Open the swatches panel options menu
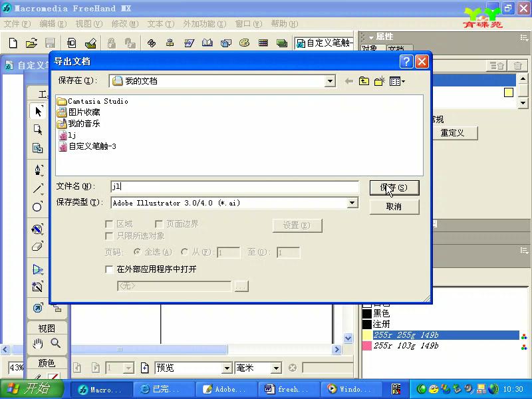532x399 pixels. [x=524, y=251]
